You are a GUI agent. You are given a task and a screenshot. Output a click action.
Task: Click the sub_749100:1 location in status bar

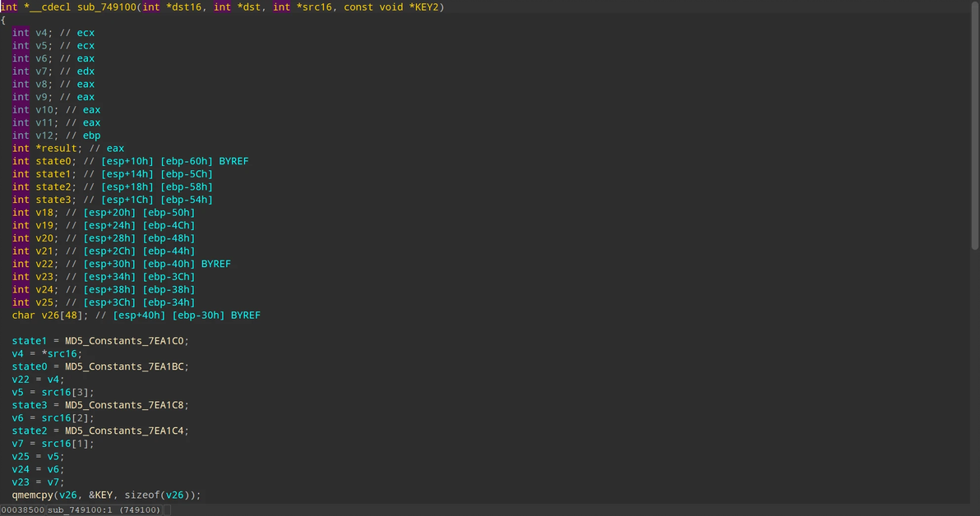(x=81, y=510)
